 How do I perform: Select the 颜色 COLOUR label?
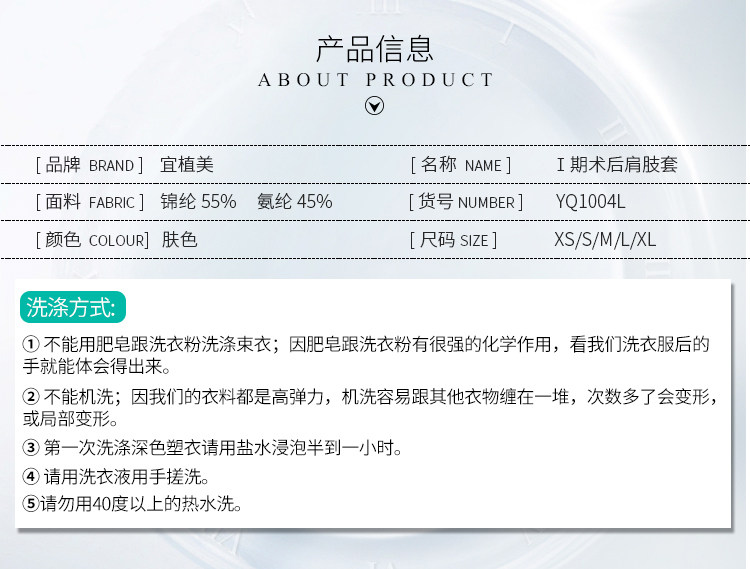(92, 240)
